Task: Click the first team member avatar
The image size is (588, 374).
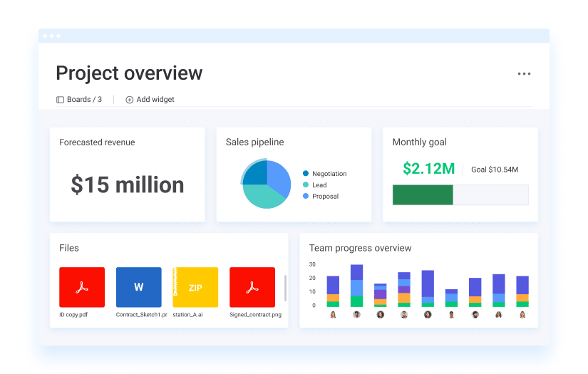Action: 333,315
